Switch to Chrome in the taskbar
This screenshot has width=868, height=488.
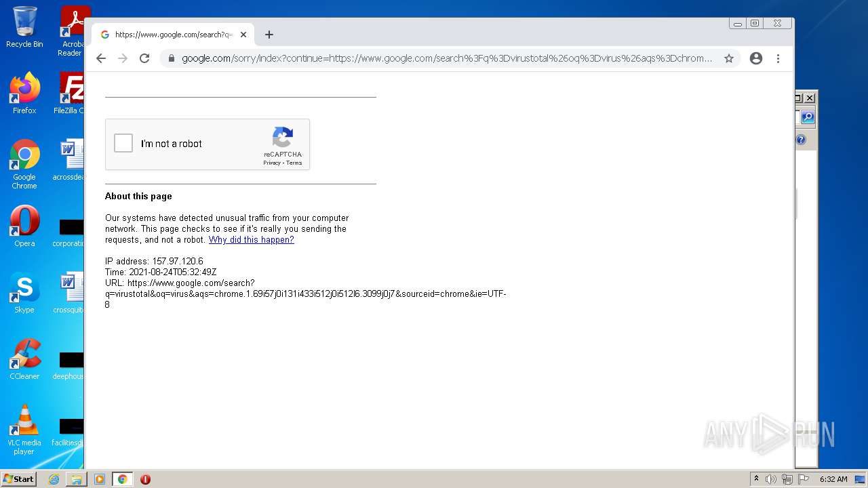click(x=122, y=479)
